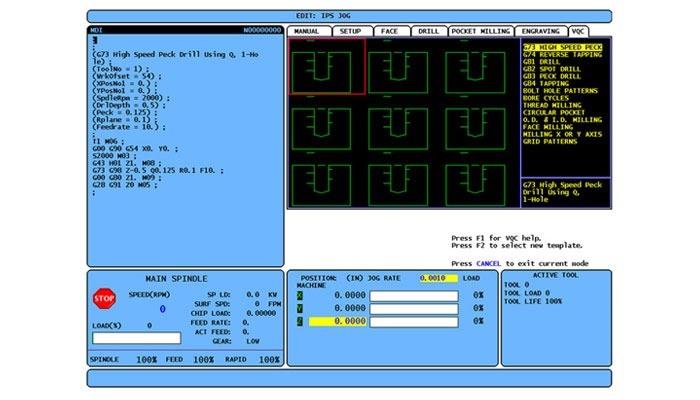700x400 pixels.
Task: Click the G28 G91 Z0 M05 line
Action: click(x=125, y=184)
